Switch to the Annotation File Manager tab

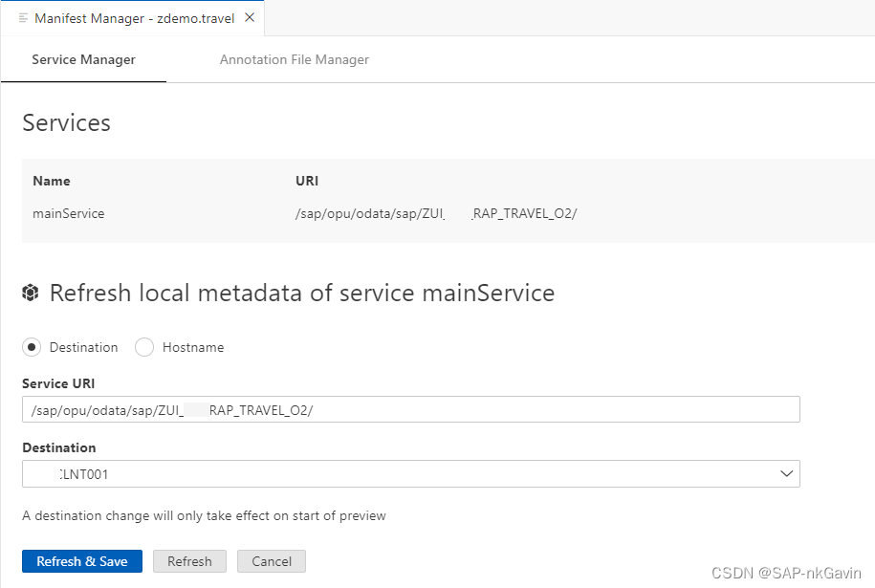click(294, 59)
